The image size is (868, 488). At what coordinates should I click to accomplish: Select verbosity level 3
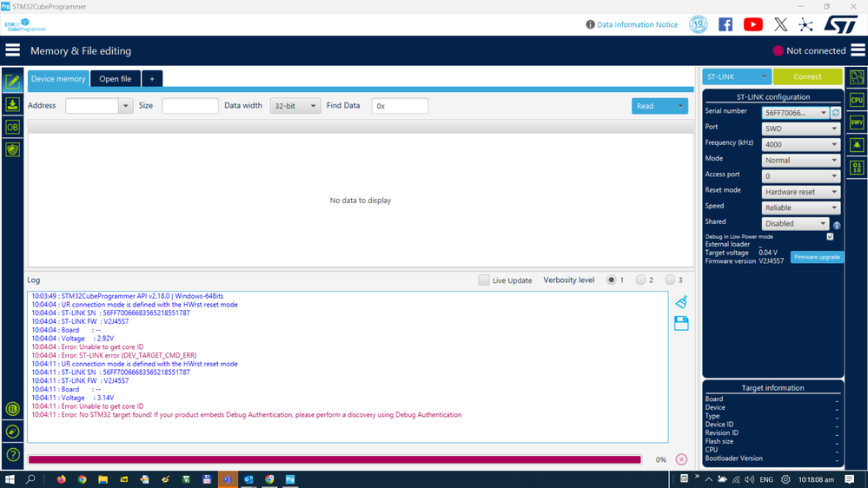670,280
